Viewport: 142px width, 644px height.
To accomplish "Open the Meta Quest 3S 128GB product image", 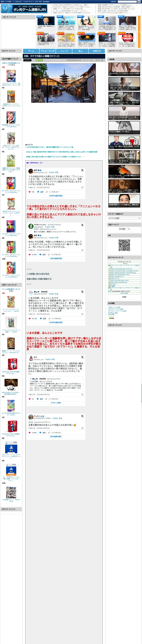I will (x=11, y=385).
